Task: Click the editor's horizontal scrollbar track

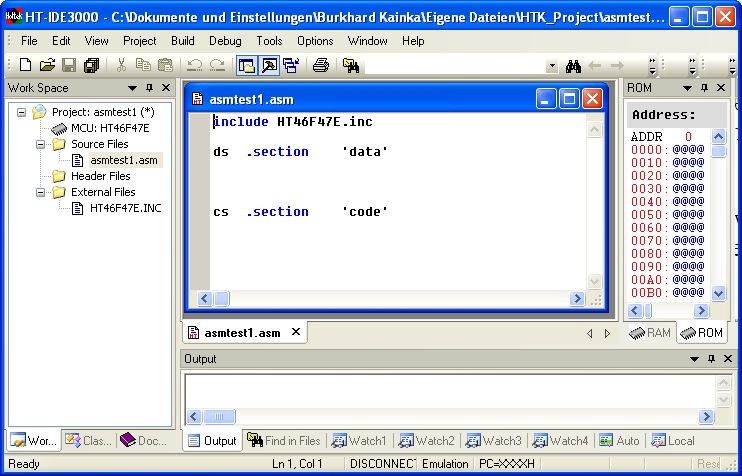Action: point(390,298)
